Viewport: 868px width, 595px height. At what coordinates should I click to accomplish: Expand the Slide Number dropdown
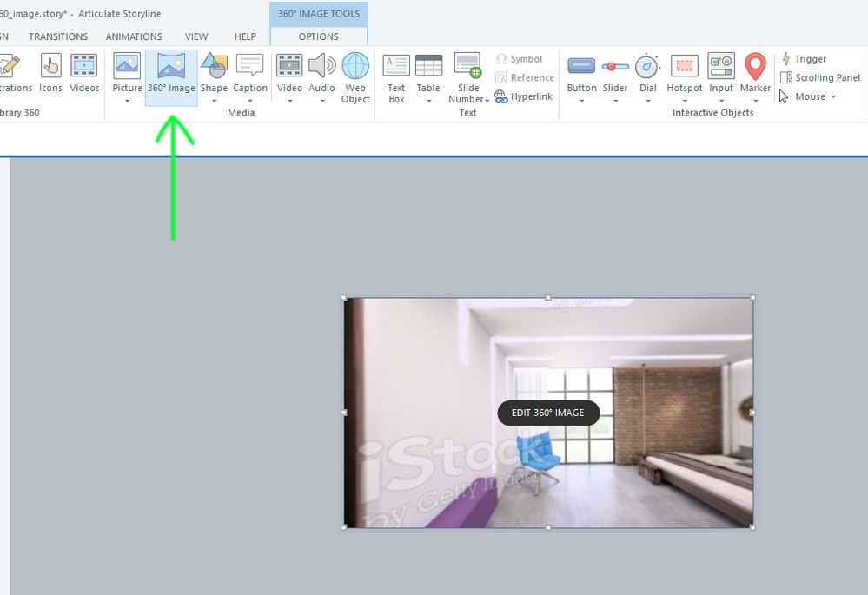pyautogui.click(x=487, y=100)
